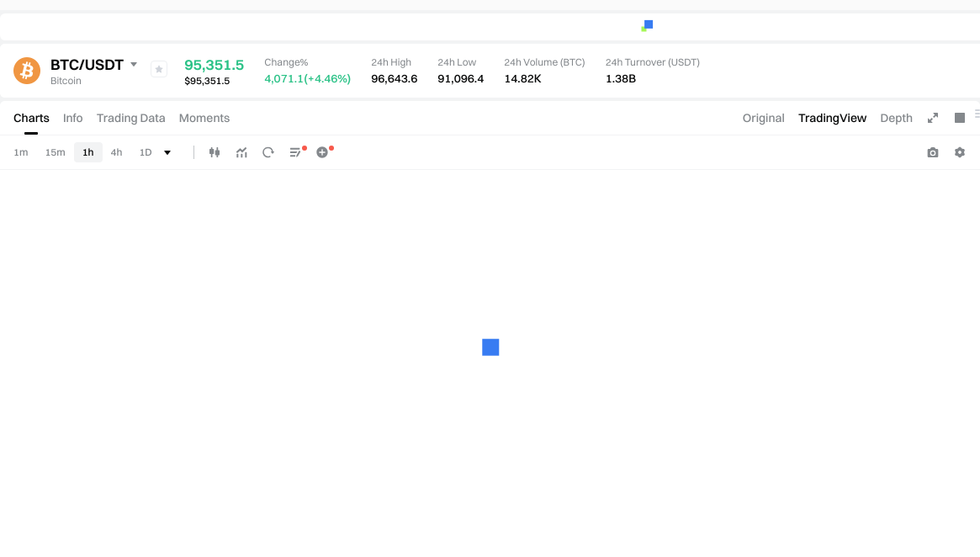Select the candlestick chart type icon

click(215, 151)
